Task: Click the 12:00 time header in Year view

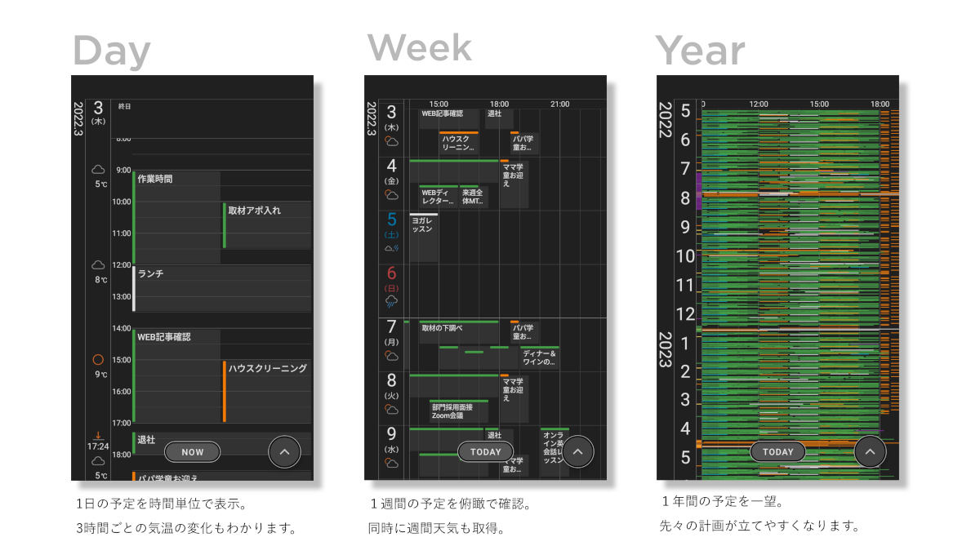Action: coord(759,104)
